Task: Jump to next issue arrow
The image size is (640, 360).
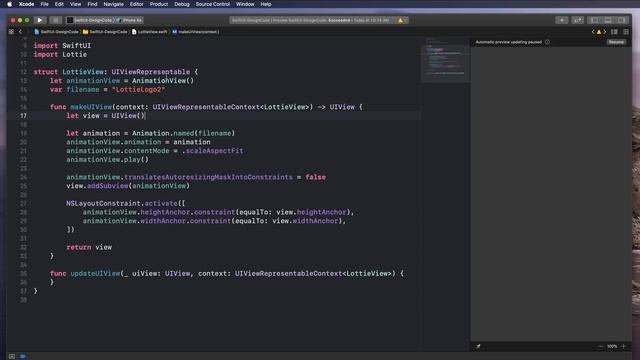Action: (x=604, y=32)
